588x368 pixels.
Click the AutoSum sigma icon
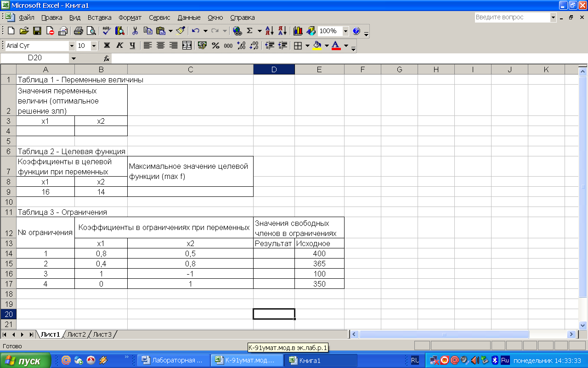tap(249, 31)
